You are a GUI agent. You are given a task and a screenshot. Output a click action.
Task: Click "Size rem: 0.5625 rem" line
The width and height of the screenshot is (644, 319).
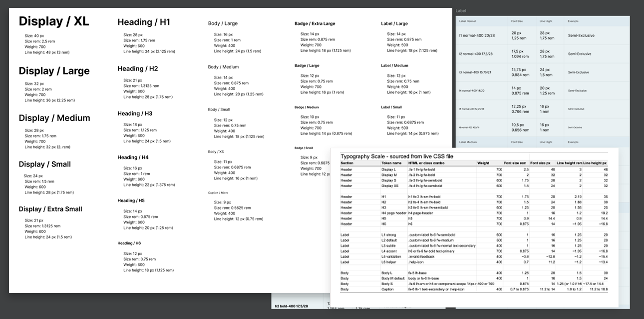233,208
